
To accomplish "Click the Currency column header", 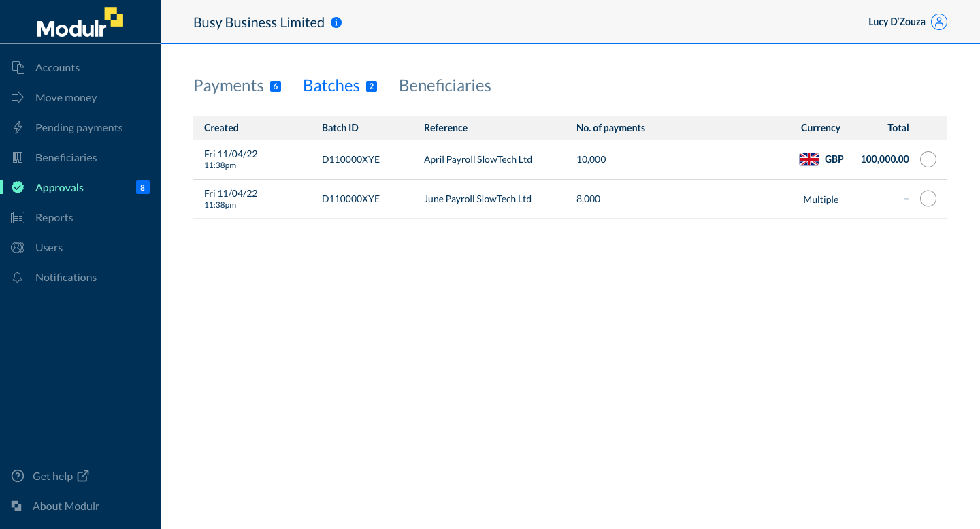I will point(821,128).
